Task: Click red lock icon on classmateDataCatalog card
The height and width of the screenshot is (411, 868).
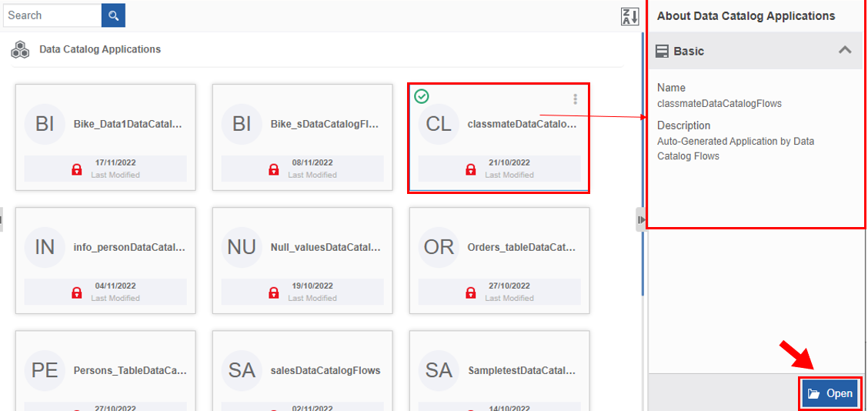Action: (470, 169)
